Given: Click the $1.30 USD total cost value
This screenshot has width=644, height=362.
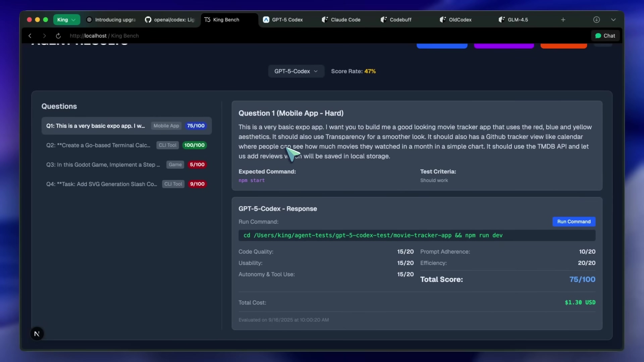Looking at the screenshot, I should pyautogui.click(x=580, y=302).
